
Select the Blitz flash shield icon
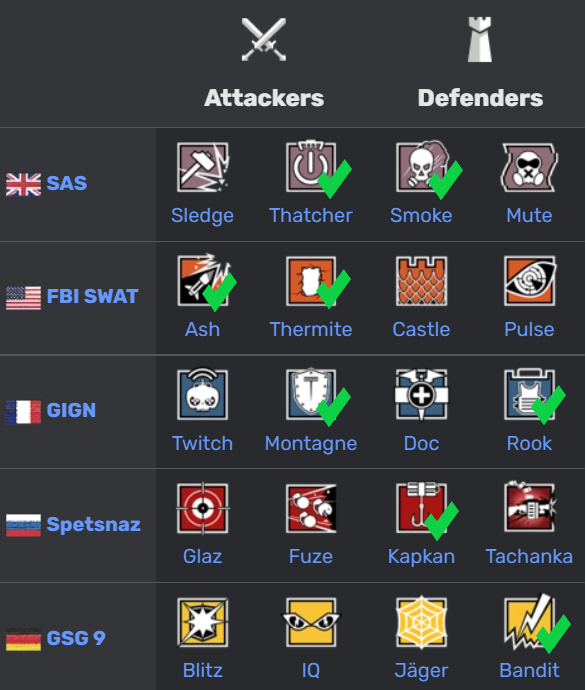point(202,622)
